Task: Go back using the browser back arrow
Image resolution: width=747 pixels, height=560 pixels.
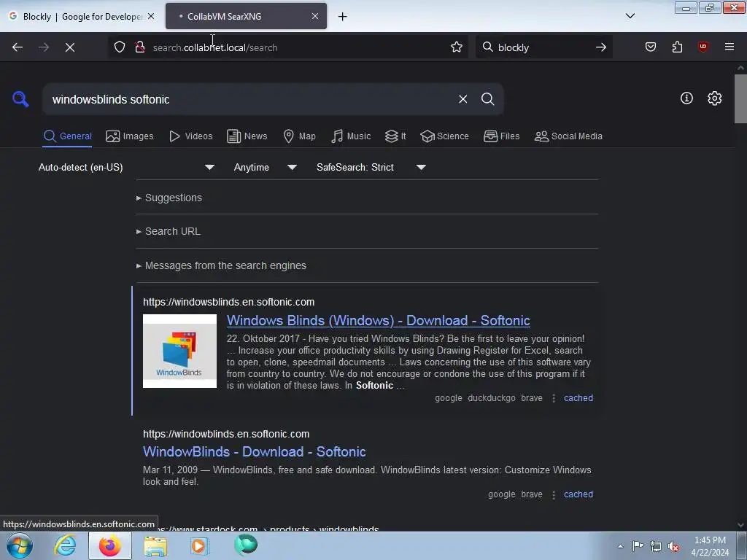Action: 18,47
